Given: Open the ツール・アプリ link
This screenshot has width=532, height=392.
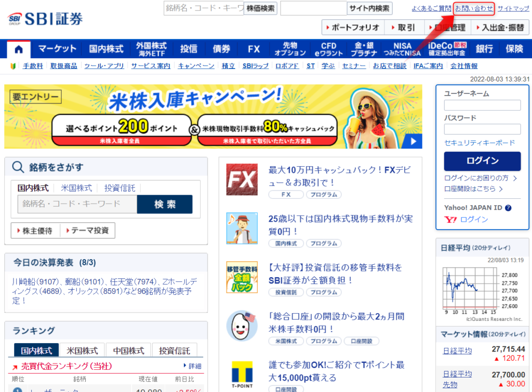Looking at the screenshot, I should point(104,66).
